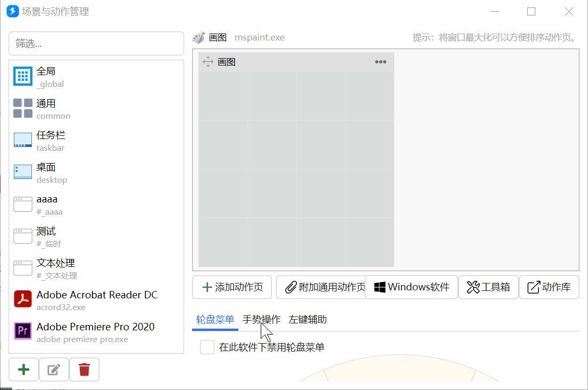Click the red trash delete scene button
Screen dimensions: 588x390
(85, 370)
